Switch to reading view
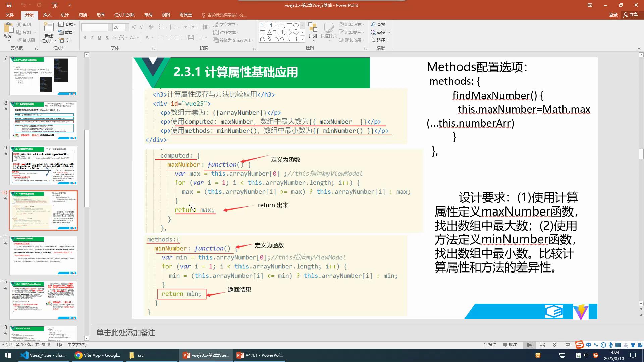Image resolution: width=644 pixels, height=362 pixels. pyautogui.click(x=555, y=345)
